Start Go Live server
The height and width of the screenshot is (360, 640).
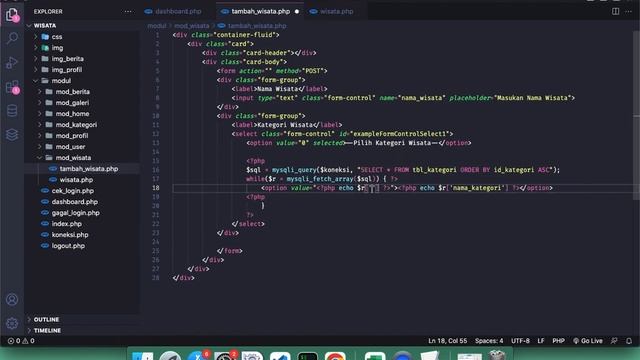click(588, 341)
